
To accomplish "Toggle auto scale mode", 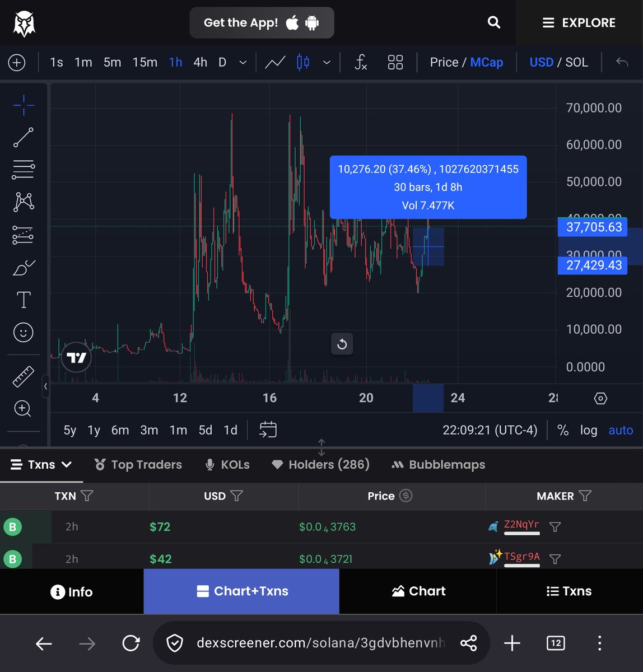I will point(621,430).
